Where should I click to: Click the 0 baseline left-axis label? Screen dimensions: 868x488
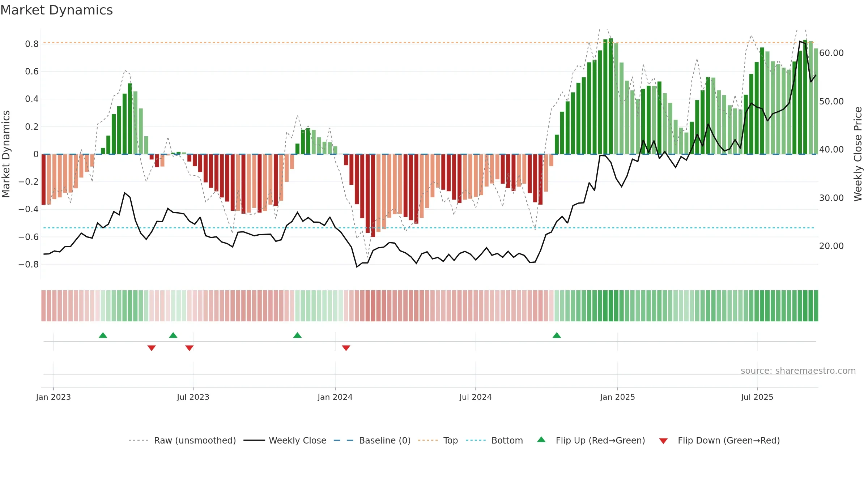(x=36, y=154)
